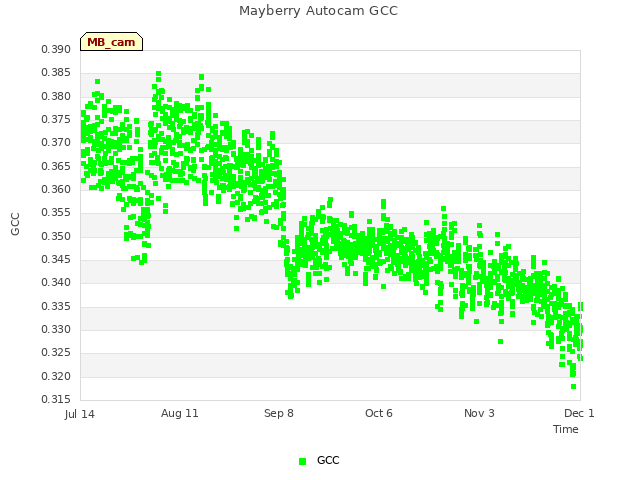This screenshot has height=480, width=640.
Task: Click the 0.320 y-axis value
Action: (x=56, y=376)
